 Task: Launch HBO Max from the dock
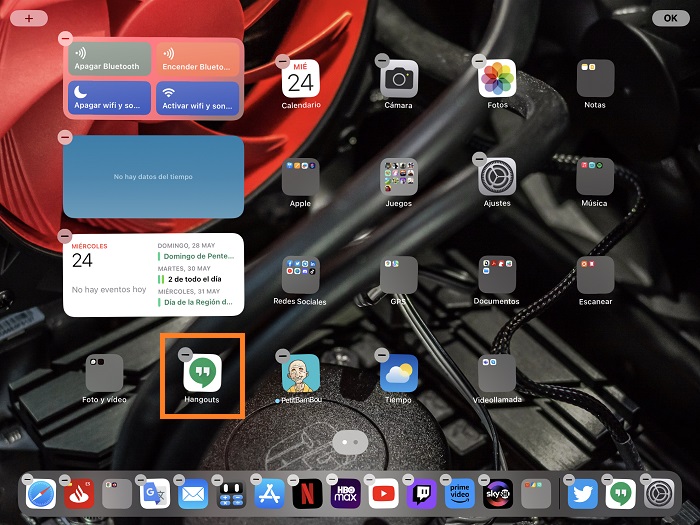point(346,494)
